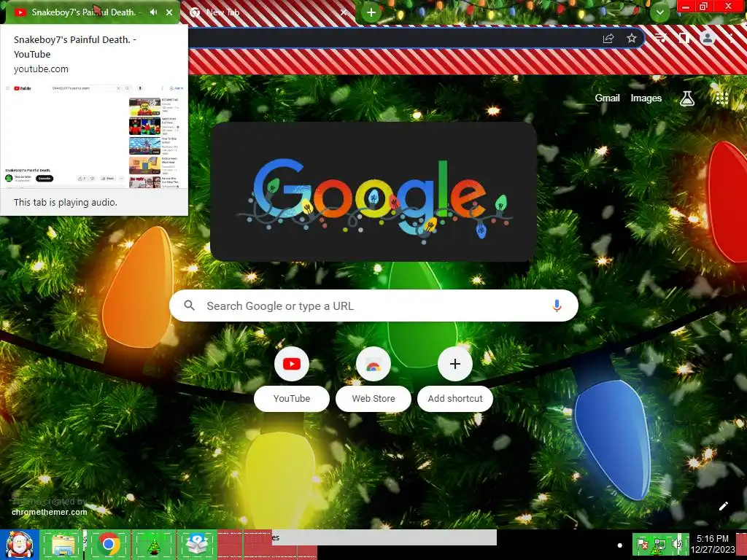Click the 'youtube.com' text in the hover card

click(41, 69)
